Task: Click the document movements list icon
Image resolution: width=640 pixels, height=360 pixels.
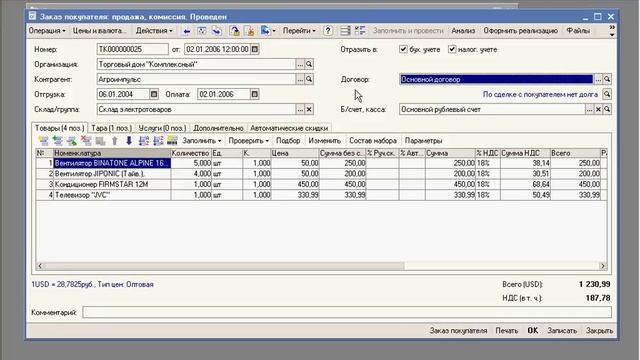Action: click(345, 31)
